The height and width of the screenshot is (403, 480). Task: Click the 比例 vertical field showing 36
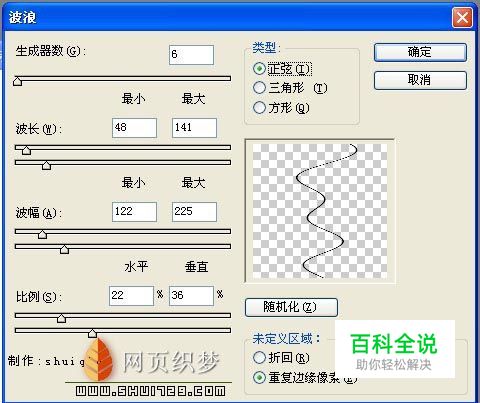(191, 296)
